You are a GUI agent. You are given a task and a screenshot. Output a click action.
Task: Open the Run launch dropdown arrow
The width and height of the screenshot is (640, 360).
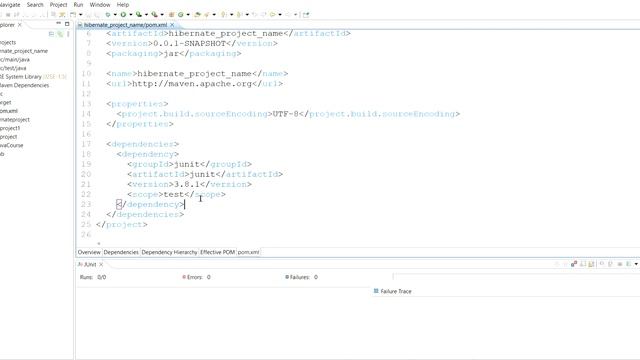pyautogui.click(x=131, y=14)
